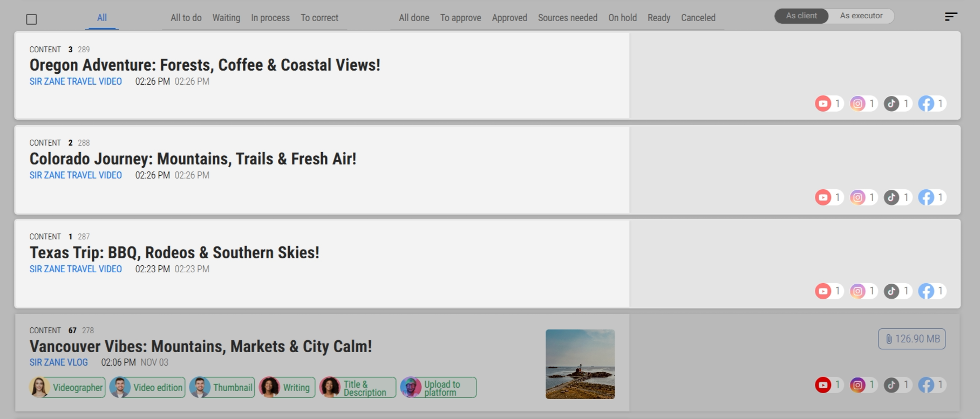This screenshot has height=419, width=980.
Task: Click Facebook icon on Vancouver Vibes card
Action: click(927, 385)
